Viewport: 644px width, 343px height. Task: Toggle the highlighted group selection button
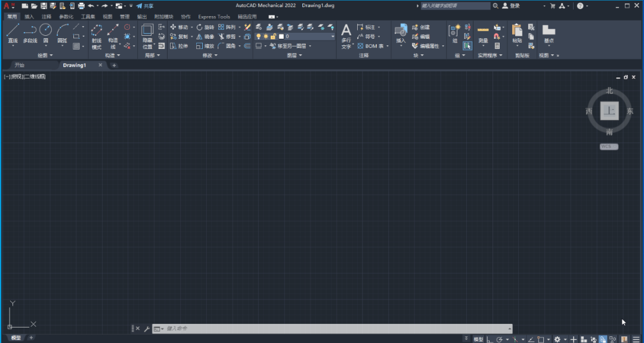467,46
